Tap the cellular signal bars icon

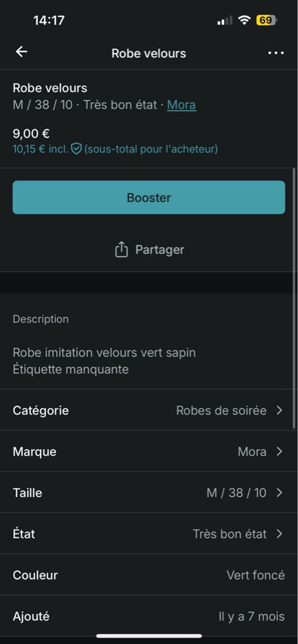point(225,20)
